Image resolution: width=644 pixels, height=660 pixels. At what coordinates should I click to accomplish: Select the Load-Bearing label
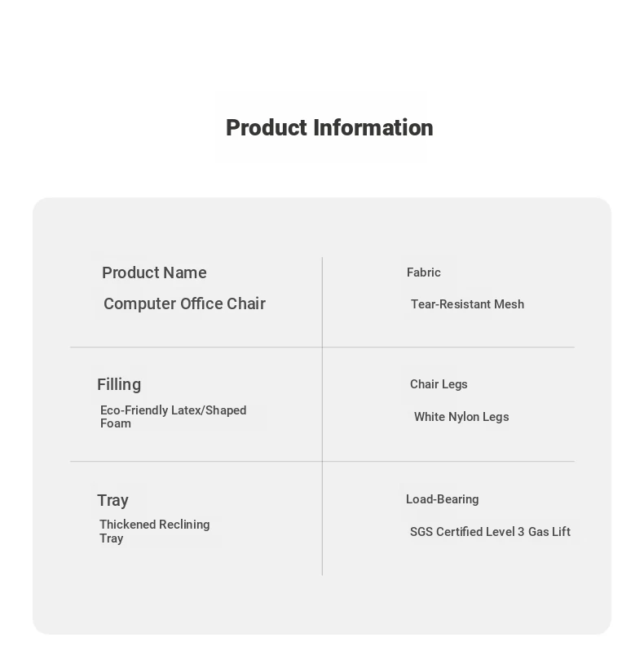tap(442, 499)
